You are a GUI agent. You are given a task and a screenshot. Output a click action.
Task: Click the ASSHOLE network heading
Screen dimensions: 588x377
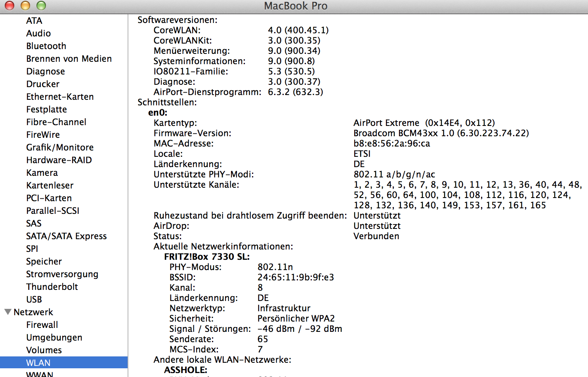[x=186, y=370]
